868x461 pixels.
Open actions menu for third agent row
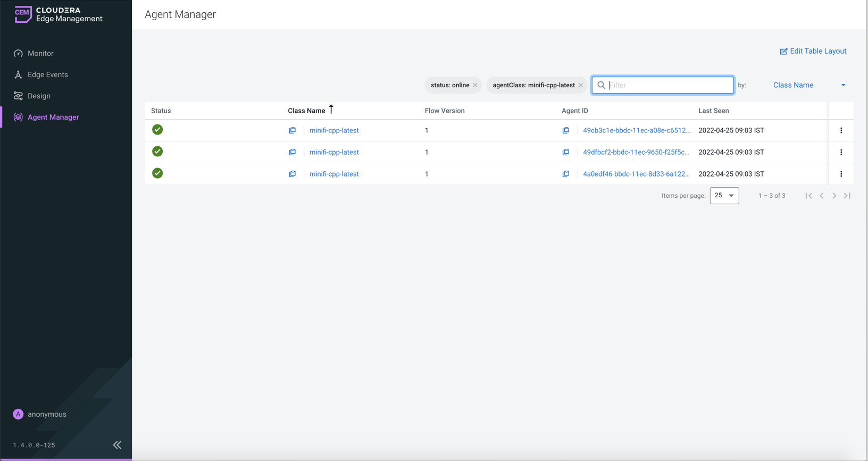pyautogui.click(x=841, y=174)
